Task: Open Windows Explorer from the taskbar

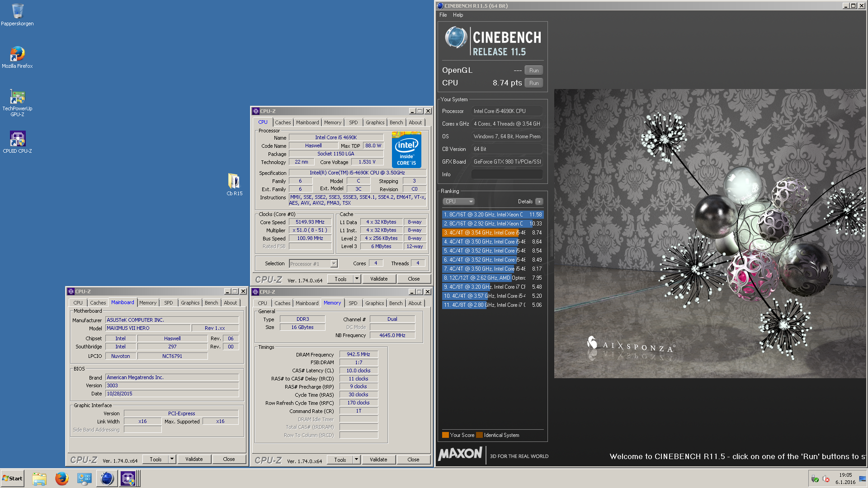Action: tap(39, 479)
